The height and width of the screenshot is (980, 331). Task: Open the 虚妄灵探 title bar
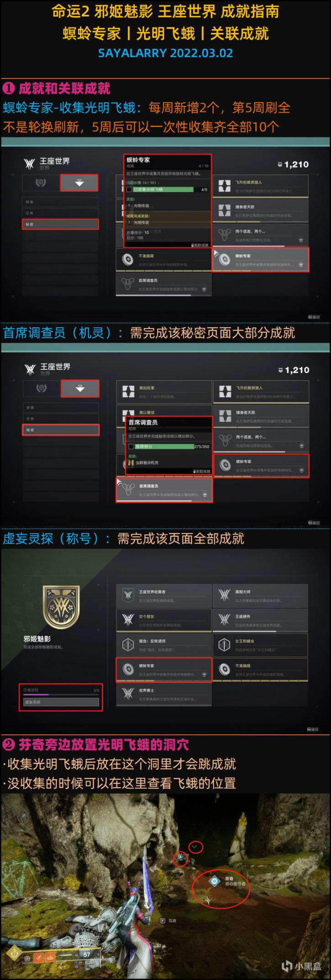61,702
